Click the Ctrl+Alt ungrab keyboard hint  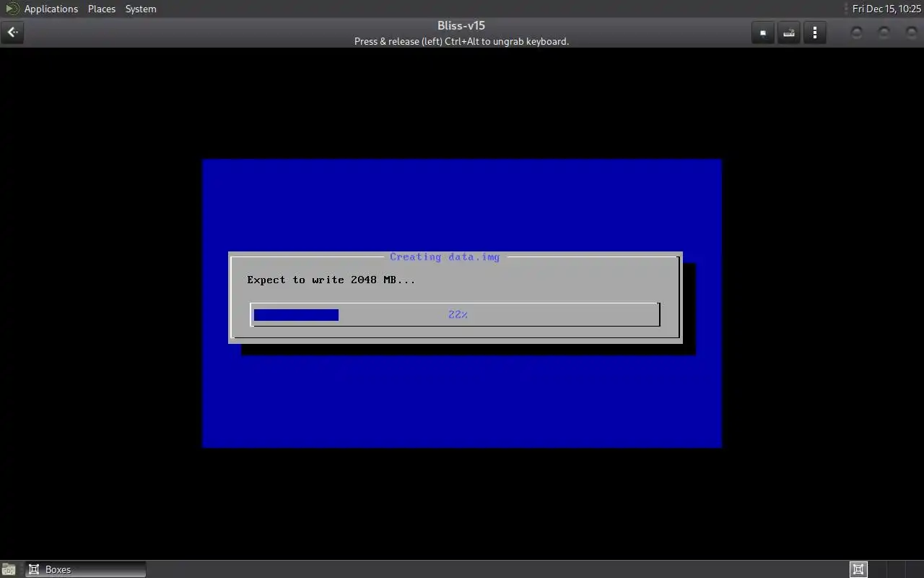coord(461,41)
